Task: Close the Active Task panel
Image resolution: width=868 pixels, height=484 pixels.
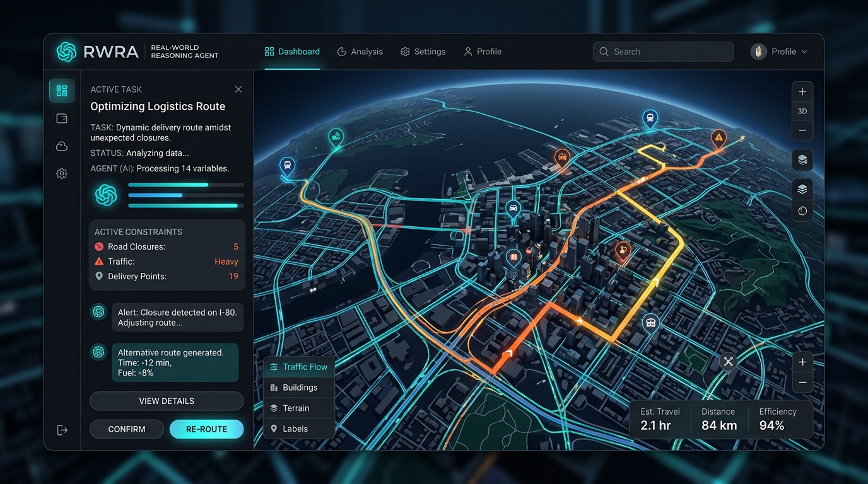Action: (x=238, y=89)
